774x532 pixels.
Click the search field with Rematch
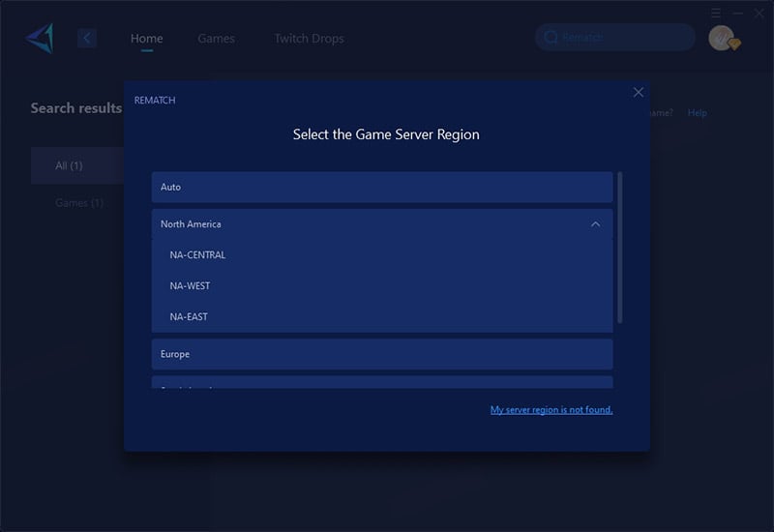pyautogui.click(x=615, y=37)
